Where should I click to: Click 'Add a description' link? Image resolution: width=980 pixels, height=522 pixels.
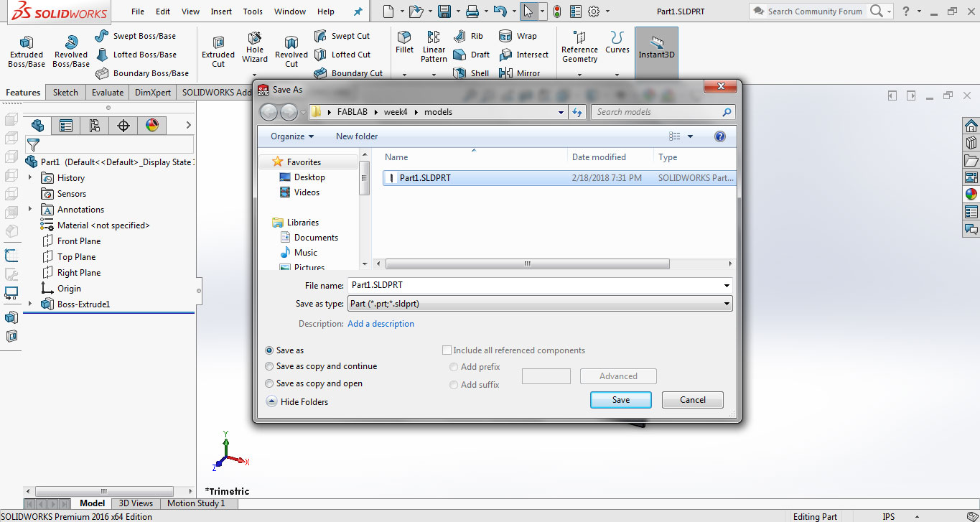point(381,324)
